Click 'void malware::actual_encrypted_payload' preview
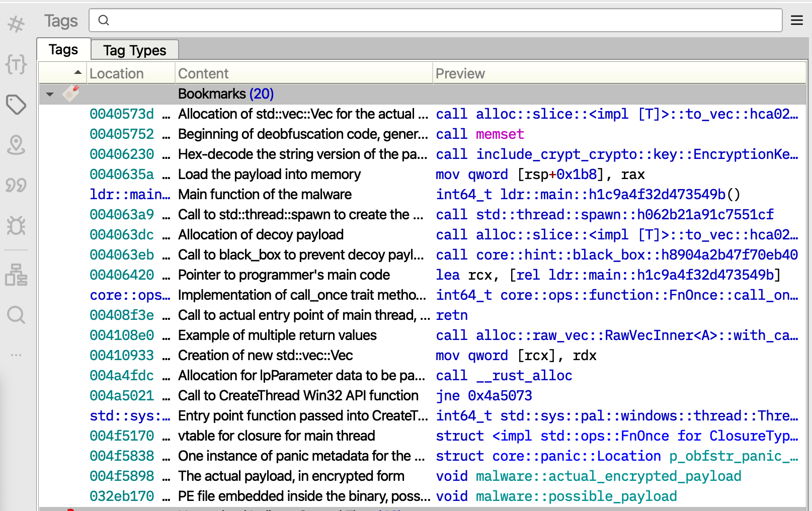812x511 pixels. point(589,476)
